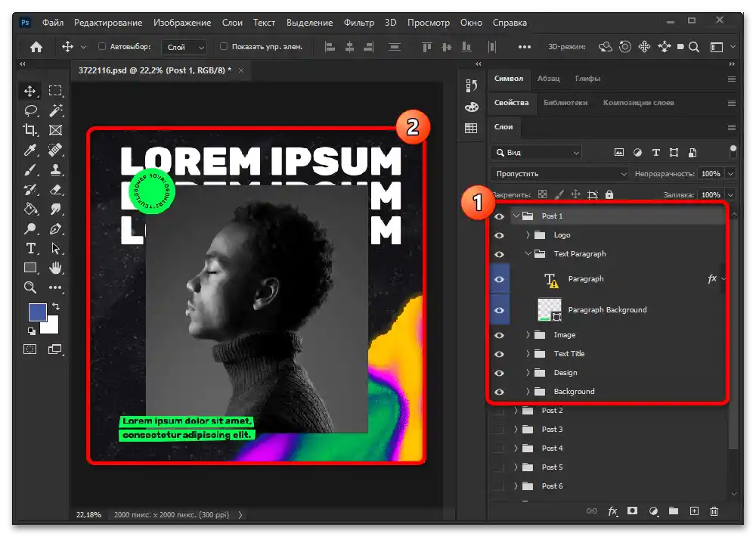Open the Пропустить blend mode dropdown
This screenshot has height=537, width=756.
coord(560,174)
